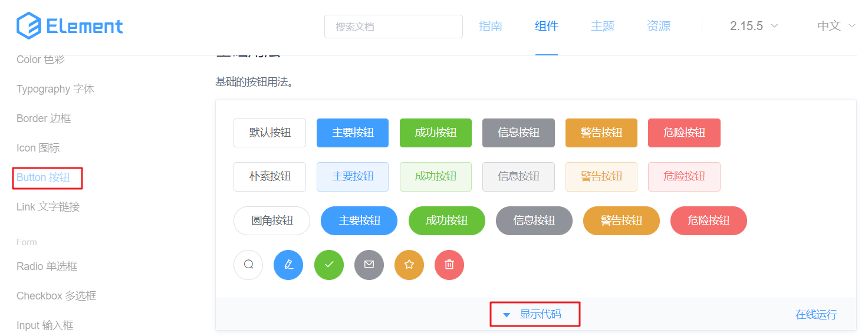This screenshot has width=868, height=336.
Task: Select Radio 单选框 in the sidebar
Action: (47, 266)
